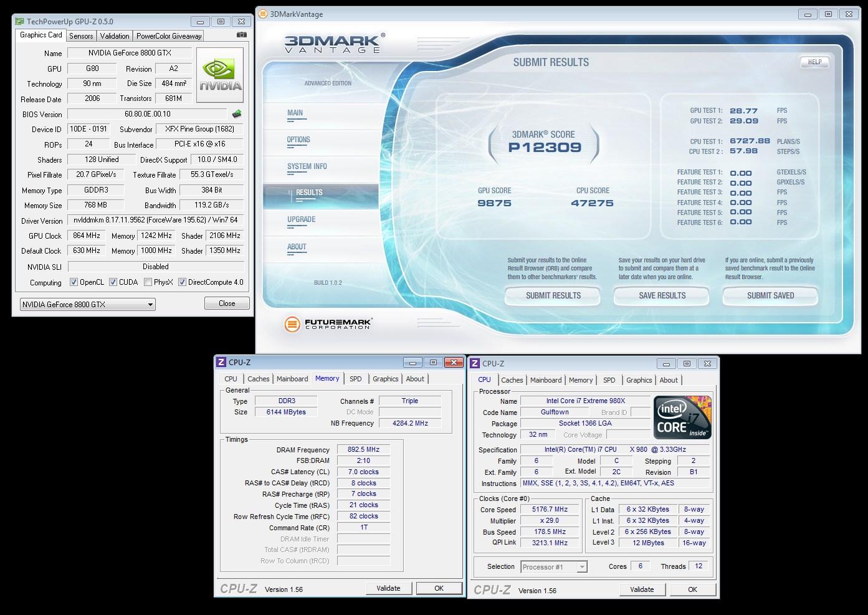The image size is (868, 615).
Task: Click the GPU-Z title bar app icon
Action: [20, 21]
